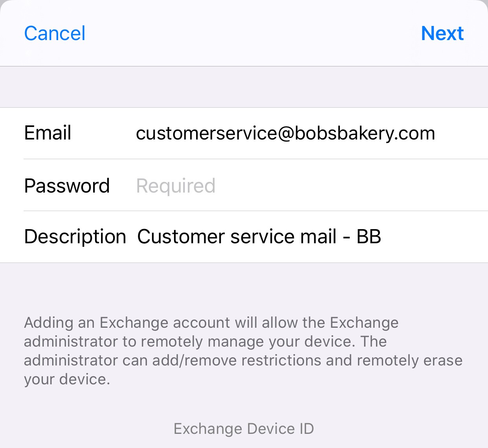The width and height of the screenshot is (488, 448).
Task: Click the Email address input field
Action: coord(285,133)
